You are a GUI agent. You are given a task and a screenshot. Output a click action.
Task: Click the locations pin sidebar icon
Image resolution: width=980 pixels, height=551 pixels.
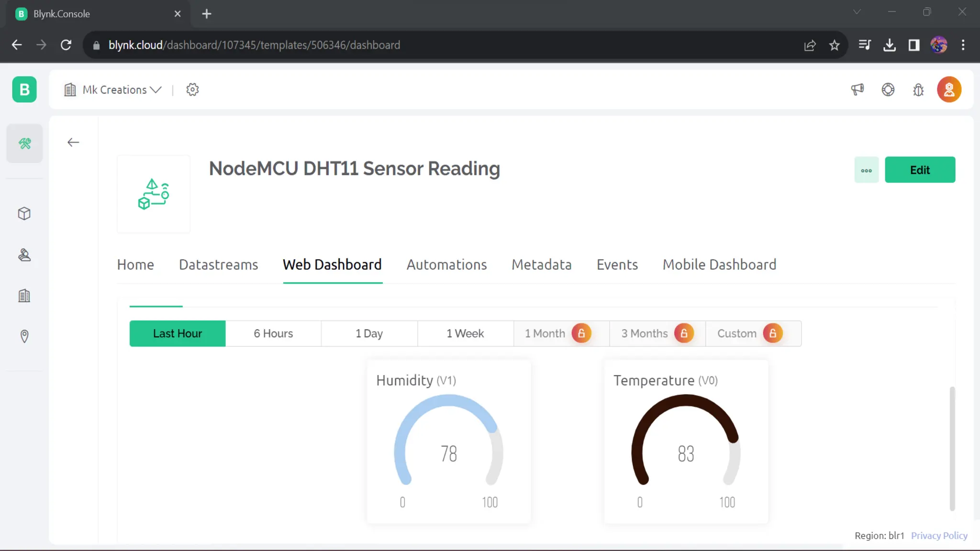coord(24,336)
